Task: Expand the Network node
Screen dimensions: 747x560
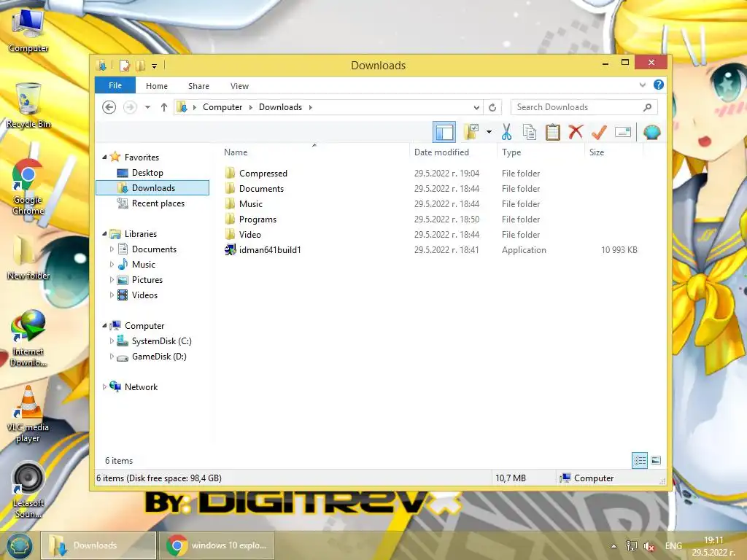Action: tap(104, 387)
